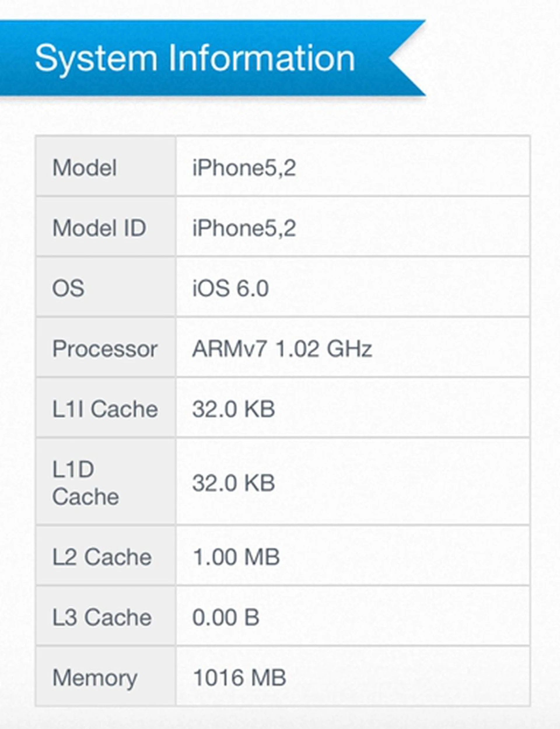Select the Model ID row label
Image resolution: width=560 pixels, height=729 pixels.
pyautogui.click(x=99, y=228)
